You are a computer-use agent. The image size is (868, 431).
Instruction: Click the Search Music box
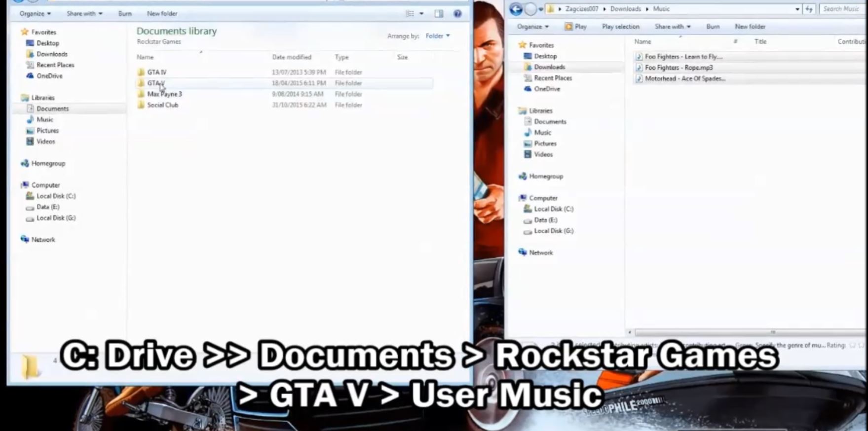click(842, 9)
